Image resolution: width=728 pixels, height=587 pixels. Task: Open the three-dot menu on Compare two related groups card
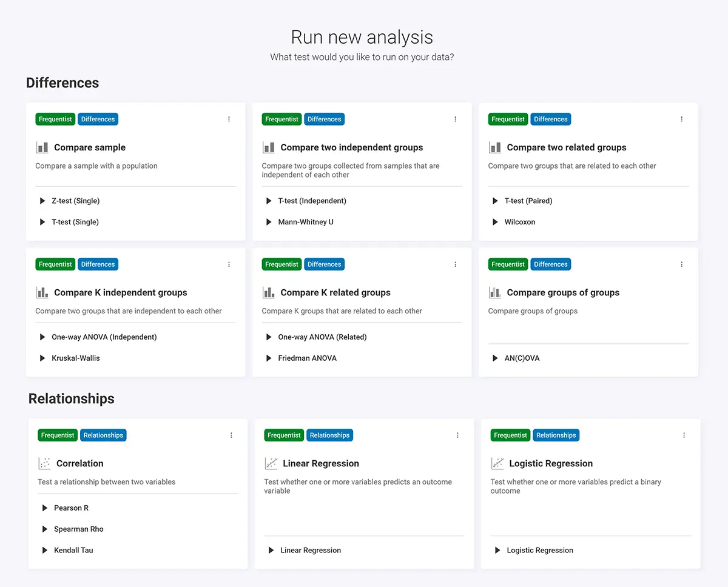681,119
